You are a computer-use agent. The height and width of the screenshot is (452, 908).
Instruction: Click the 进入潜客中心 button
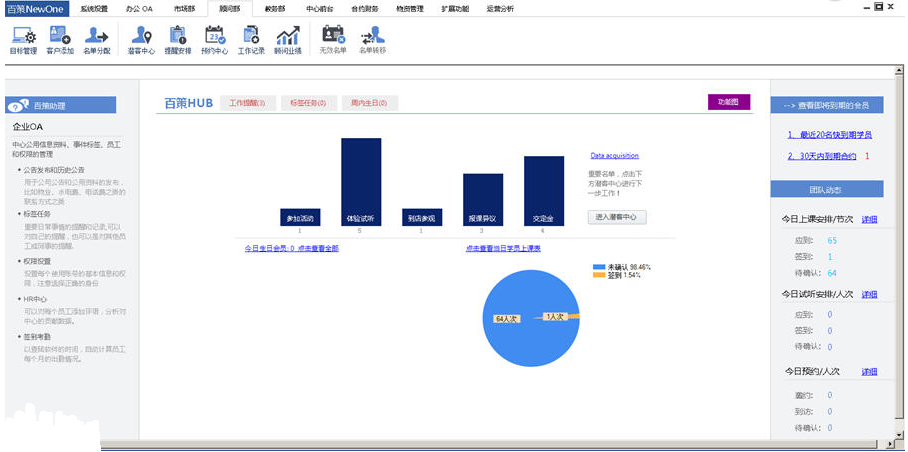(x=617, y=217)
